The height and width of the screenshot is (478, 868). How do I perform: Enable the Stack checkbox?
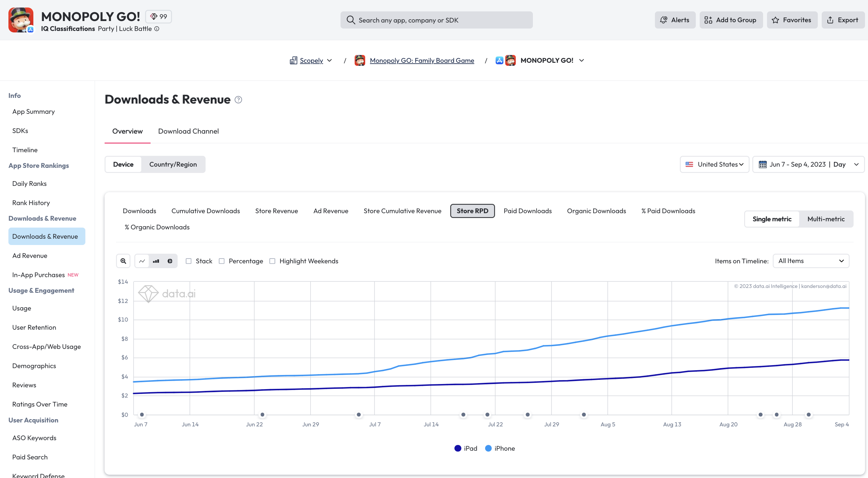189,261
